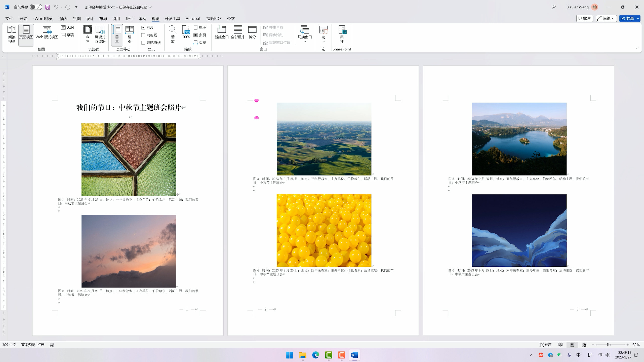Image resolution: width=644 pixels, height=362 pixels.
Task: Click text prediction status (文本预测: 打开)
Action: click(33, 345)
